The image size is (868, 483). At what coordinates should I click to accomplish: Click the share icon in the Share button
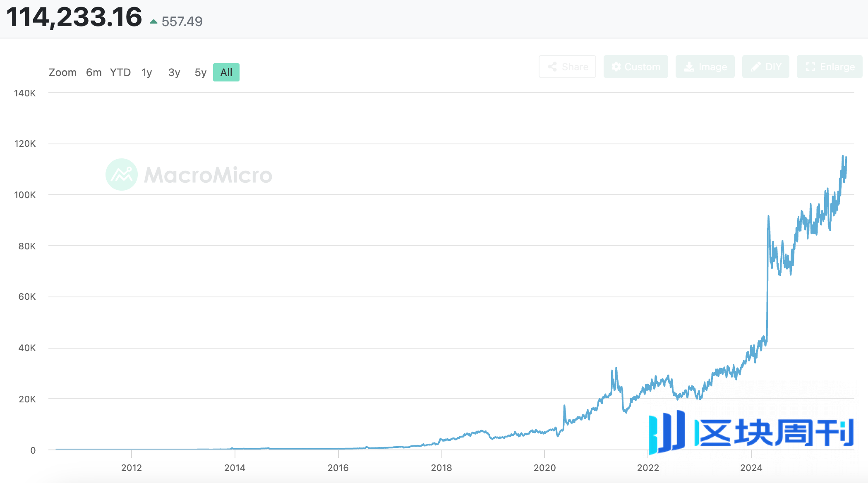coord(552,67)
